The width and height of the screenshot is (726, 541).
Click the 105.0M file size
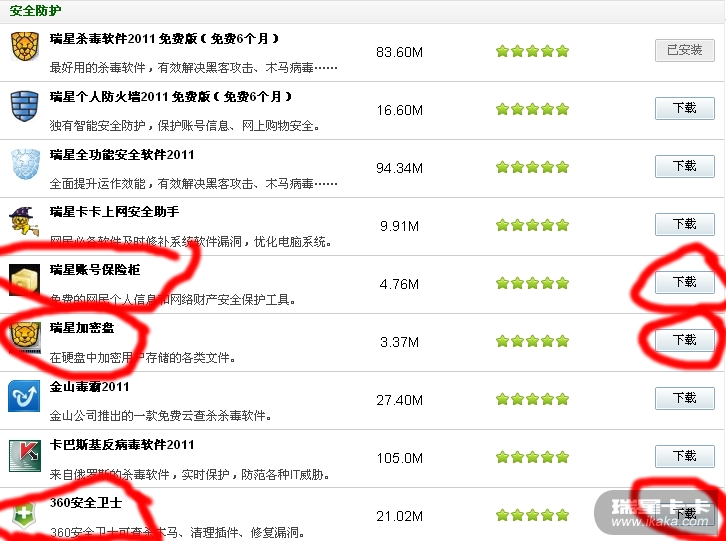399,458
